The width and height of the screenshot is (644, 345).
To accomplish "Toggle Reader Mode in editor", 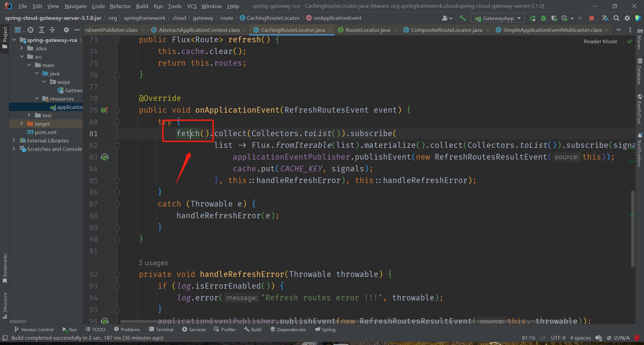I will point(600,42).
